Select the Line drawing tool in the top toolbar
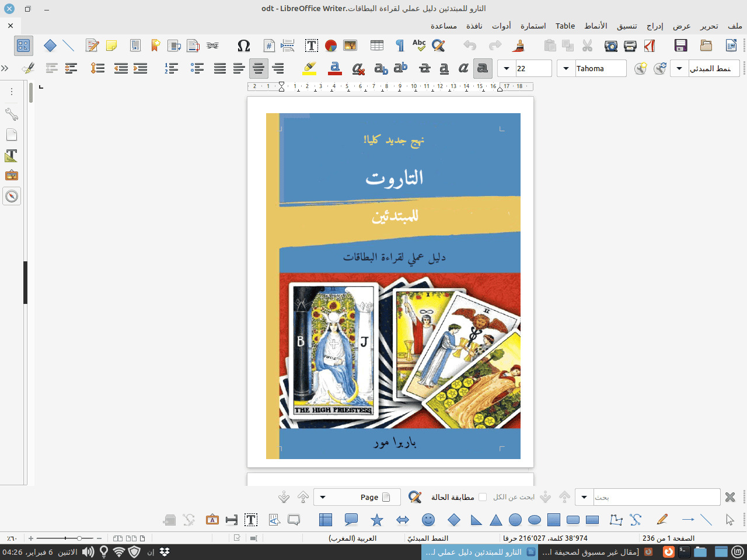Screen dimensions: 747x560 (x=69, y=45)
